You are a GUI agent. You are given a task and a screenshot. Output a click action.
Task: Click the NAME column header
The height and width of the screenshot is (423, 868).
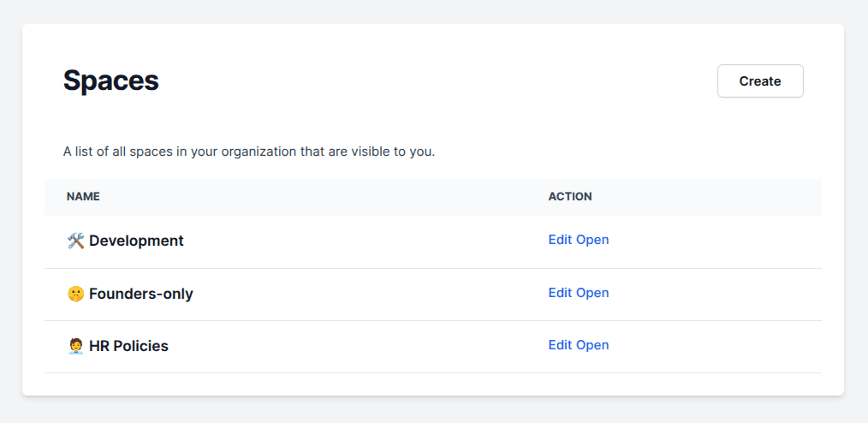[83, 197]
